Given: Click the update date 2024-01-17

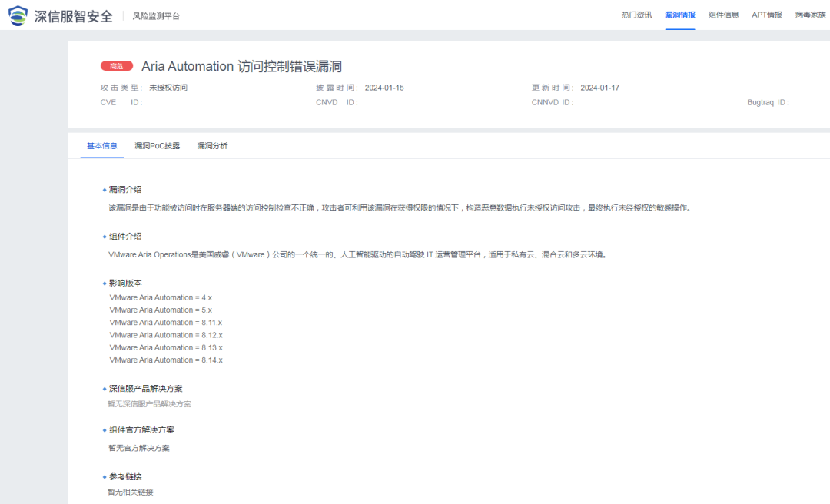Looking at the screenshot, I should click(599, 88).
